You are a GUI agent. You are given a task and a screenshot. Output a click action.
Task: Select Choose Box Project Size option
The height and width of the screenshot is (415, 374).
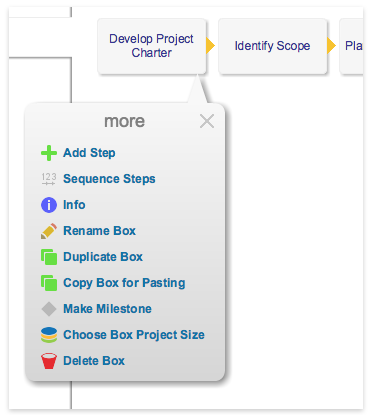(134, 335)
